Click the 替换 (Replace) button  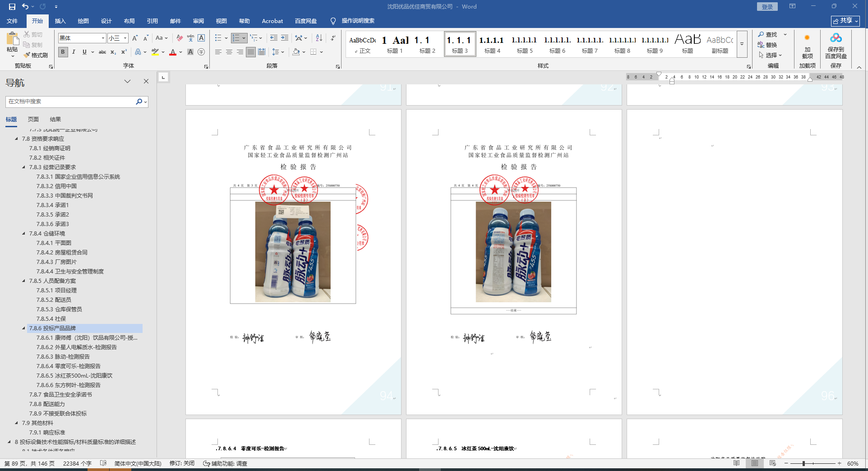(x=767, y=45)
